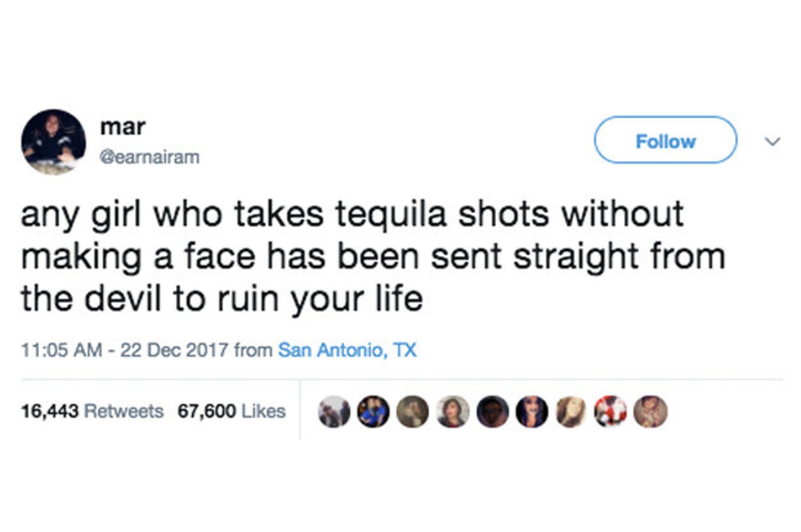Click the last liker avatar in the row
This screenshot has width=801, height=532.
pyautogui.click(x=651, y=411)
